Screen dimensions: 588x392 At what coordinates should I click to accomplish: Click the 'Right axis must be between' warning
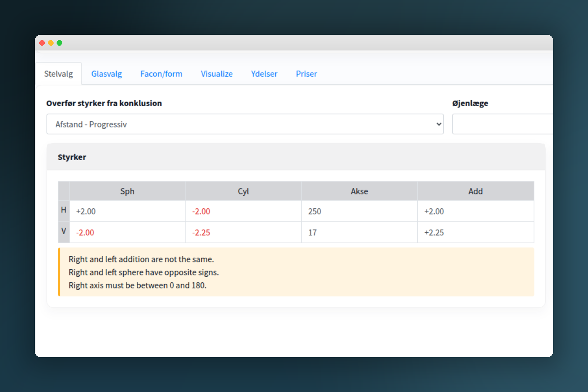tap(138, 285)
